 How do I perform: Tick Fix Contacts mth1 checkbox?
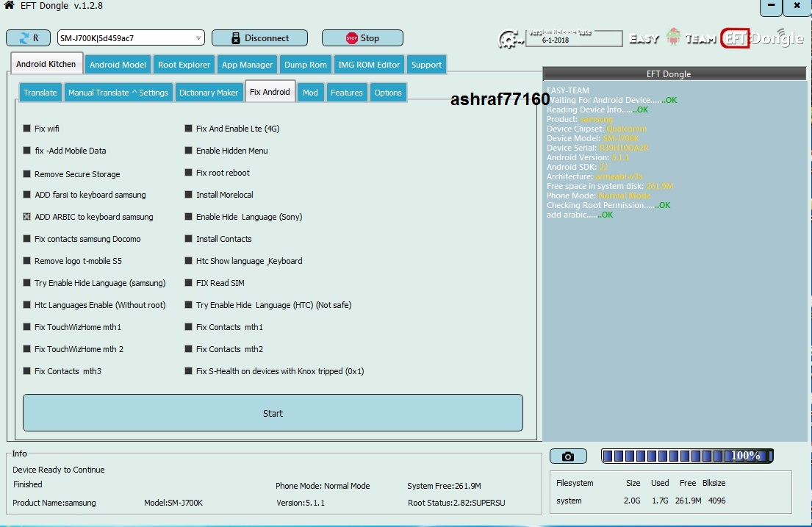pyautogui.click(x=189, y=327)
